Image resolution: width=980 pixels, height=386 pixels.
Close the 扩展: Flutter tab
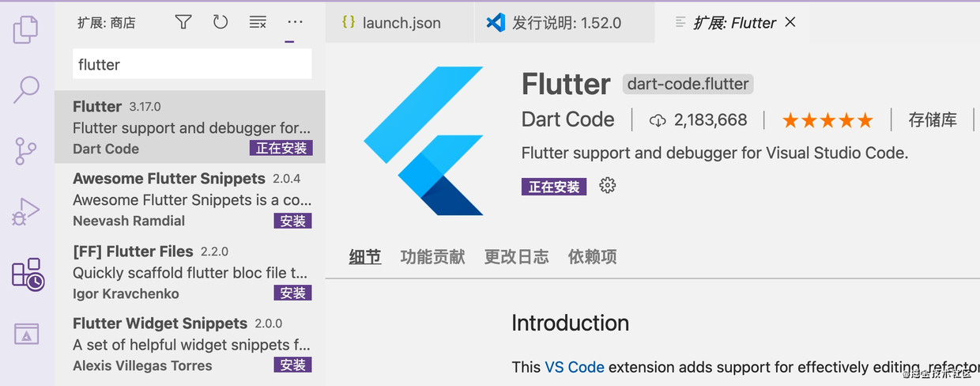pyautogui.click(x=790, y=22)
